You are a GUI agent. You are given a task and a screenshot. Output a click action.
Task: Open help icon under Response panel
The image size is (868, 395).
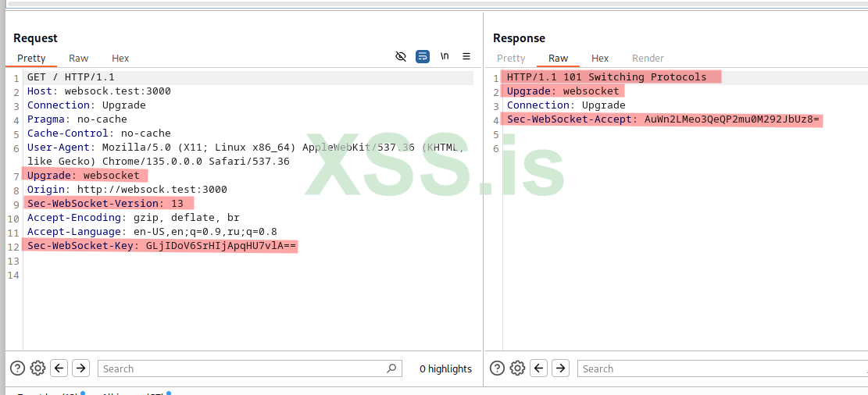point(497,368)
